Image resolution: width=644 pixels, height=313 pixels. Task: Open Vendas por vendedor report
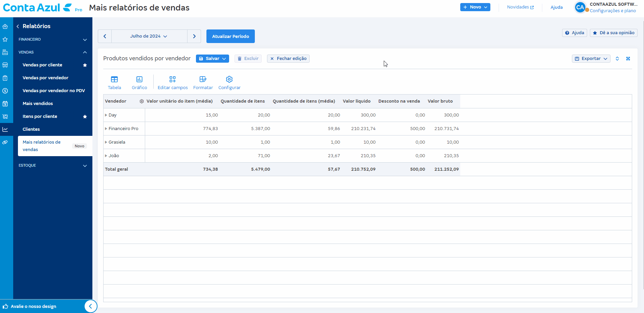(45, 78)
